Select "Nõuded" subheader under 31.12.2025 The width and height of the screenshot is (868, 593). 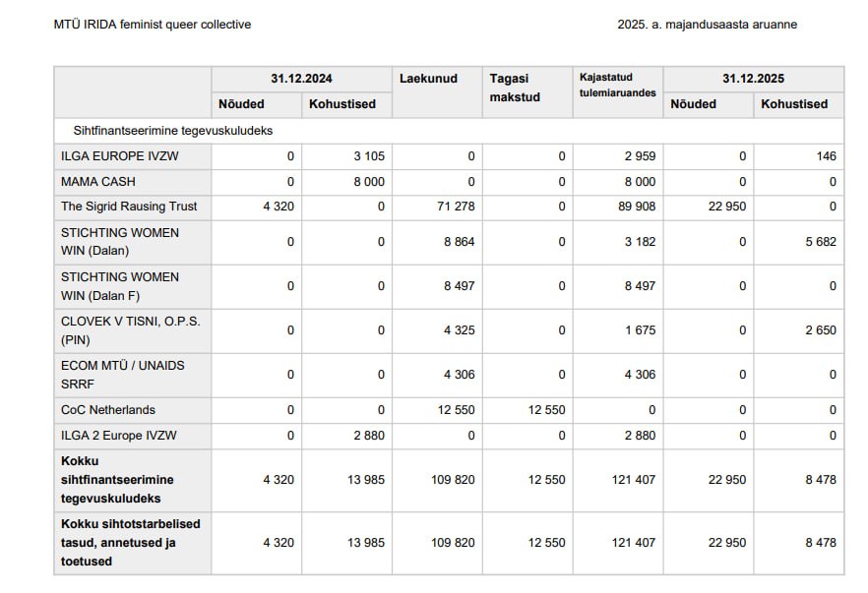(x=693, y=104)
